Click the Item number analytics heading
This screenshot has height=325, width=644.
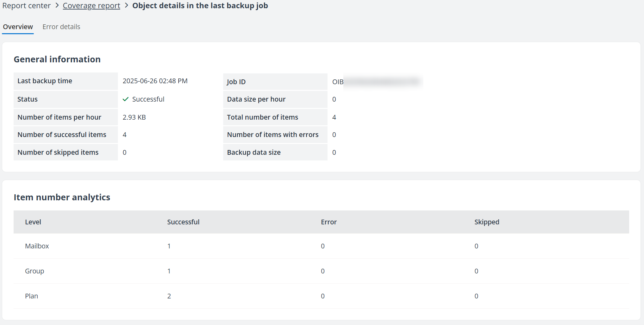point(62,197)
